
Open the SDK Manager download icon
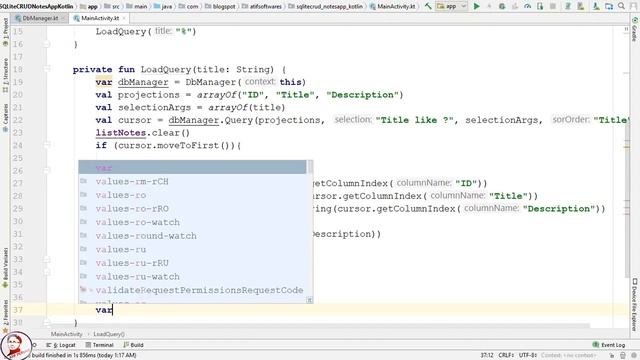click(596, 6)
